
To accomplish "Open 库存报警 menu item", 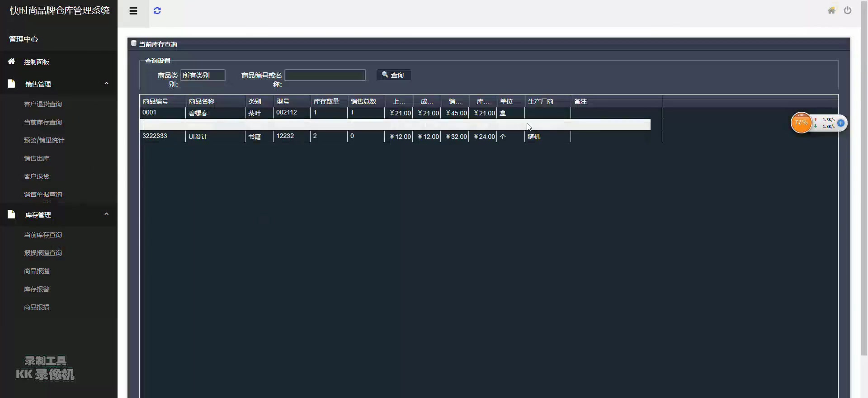I will pyautogui.click(x=37, y=289).
